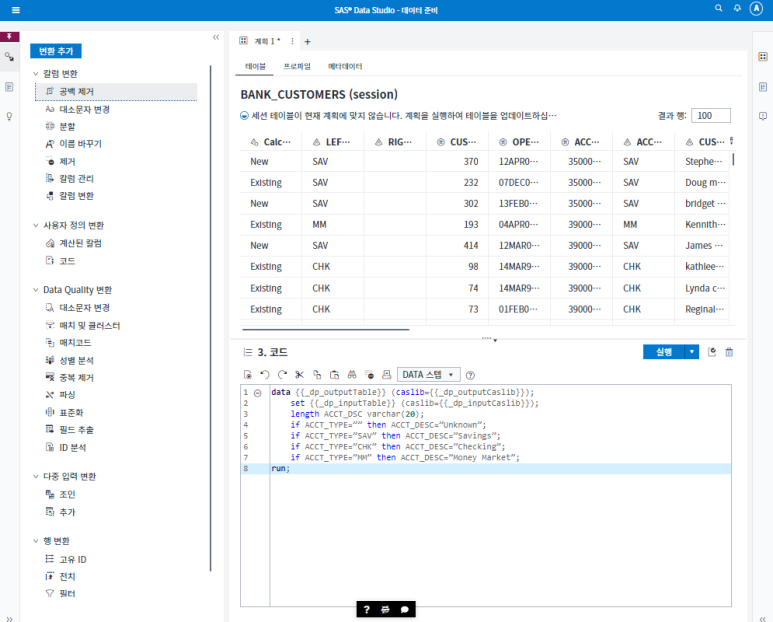773x622 pixels.
Task: Open the 'DATA 스텝' language dropdown
Action: (428, 375)
